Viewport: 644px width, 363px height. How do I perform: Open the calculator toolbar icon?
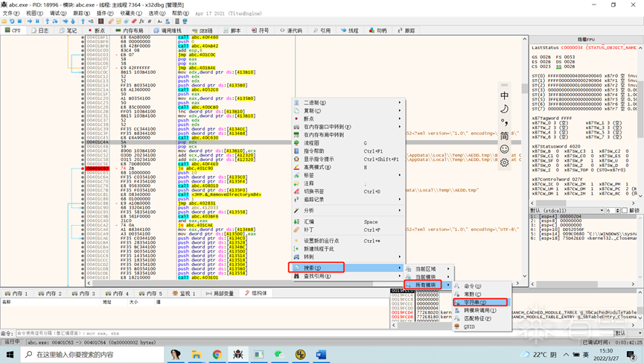[177, 21]
